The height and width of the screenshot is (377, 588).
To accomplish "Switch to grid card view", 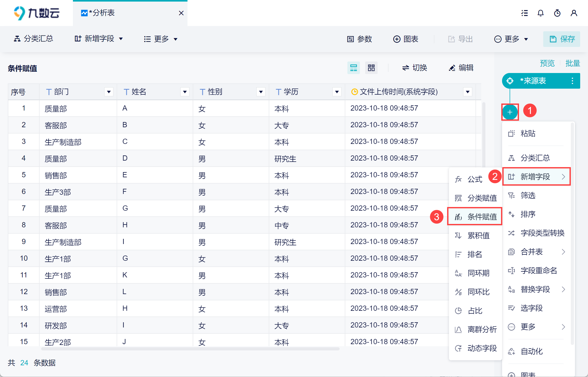I will pos(371,68).
